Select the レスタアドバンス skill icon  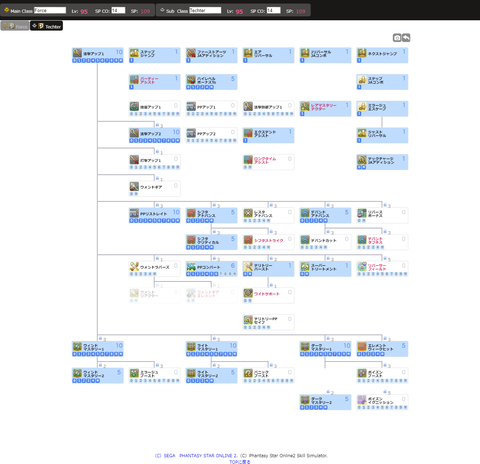tap(248, 213)
